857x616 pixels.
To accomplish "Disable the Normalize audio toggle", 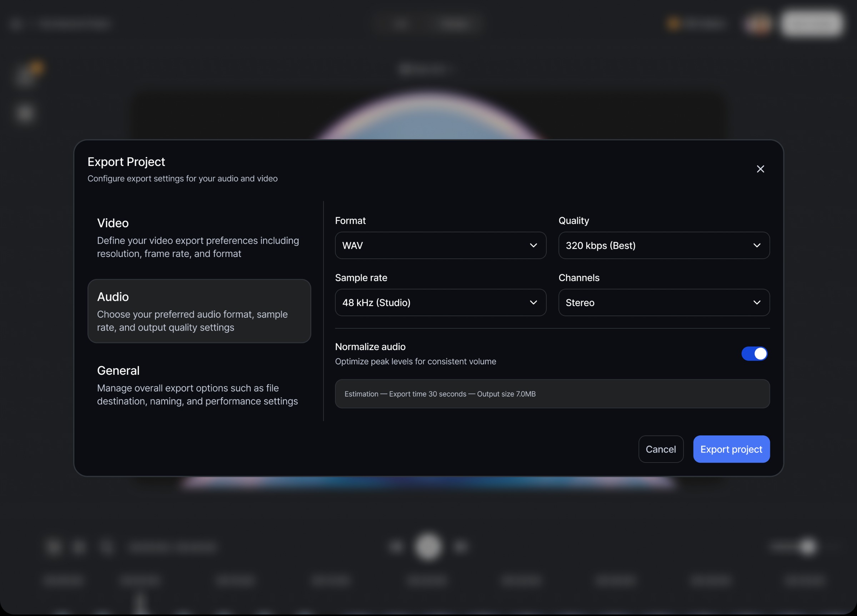I will click(754, 354).
